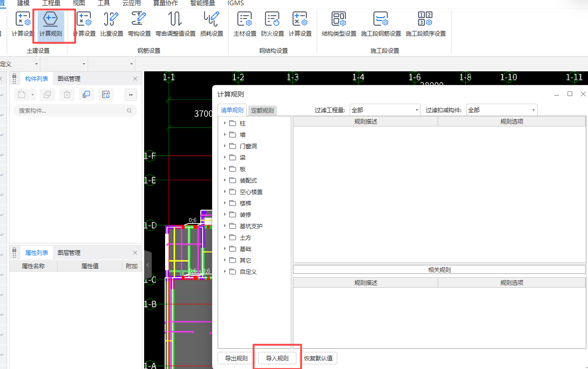Open 结构类型设置

[339, 24]
